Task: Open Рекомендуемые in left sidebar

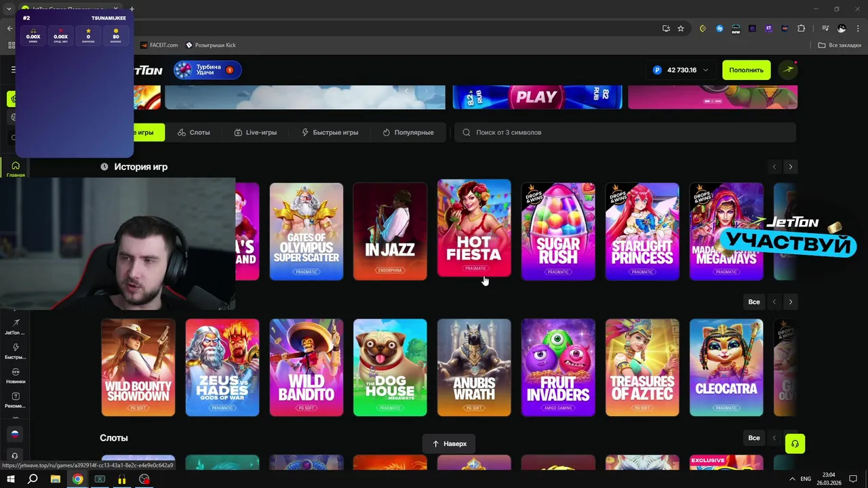Action: point(15,401)
